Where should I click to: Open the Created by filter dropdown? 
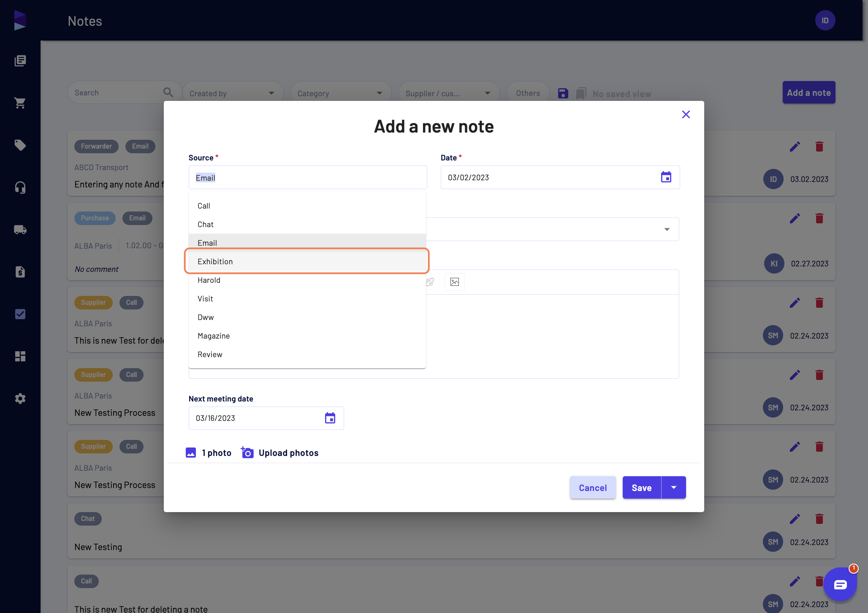tap(233, 93)
